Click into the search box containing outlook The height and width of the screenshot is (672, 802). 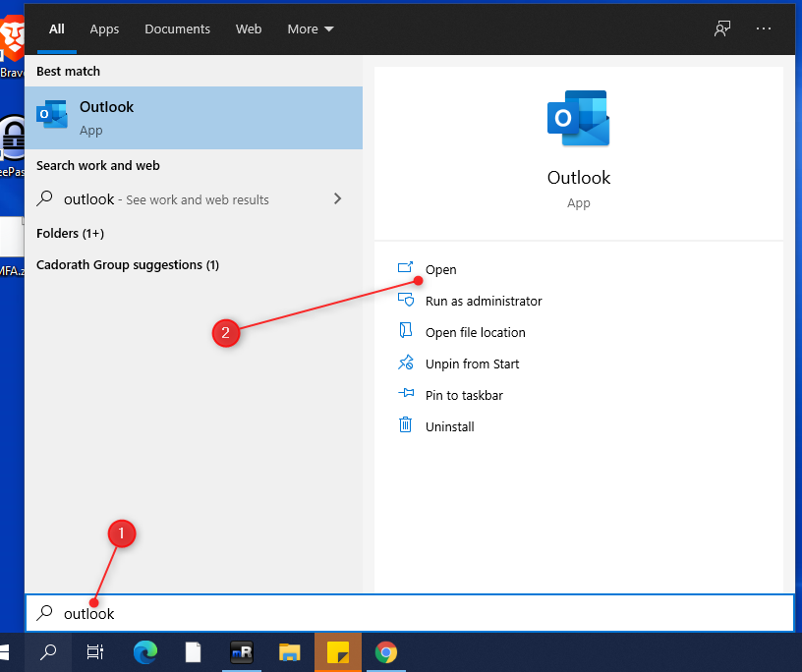click(x=410, y=613)
